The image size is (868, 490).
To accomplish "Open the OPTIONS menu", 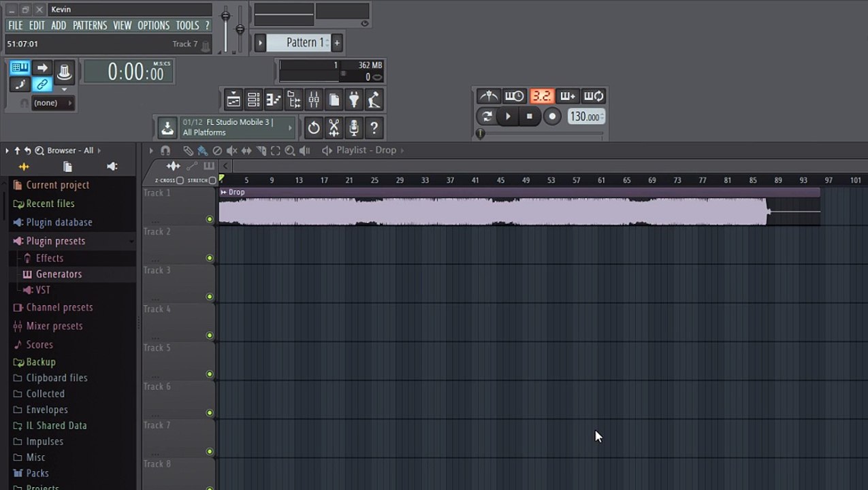I will pos(154,25).
